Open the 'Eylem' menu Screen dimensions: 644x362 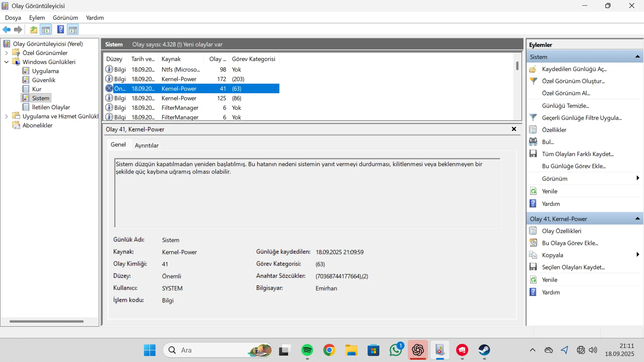pos(37,18)
